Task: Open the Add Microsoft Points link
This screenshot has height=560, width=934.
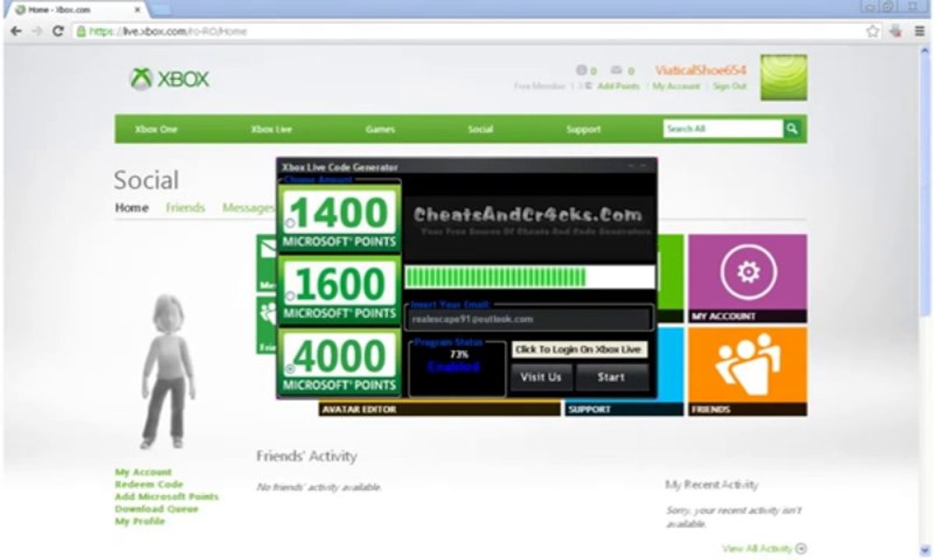Action: (x=167, y=497)
